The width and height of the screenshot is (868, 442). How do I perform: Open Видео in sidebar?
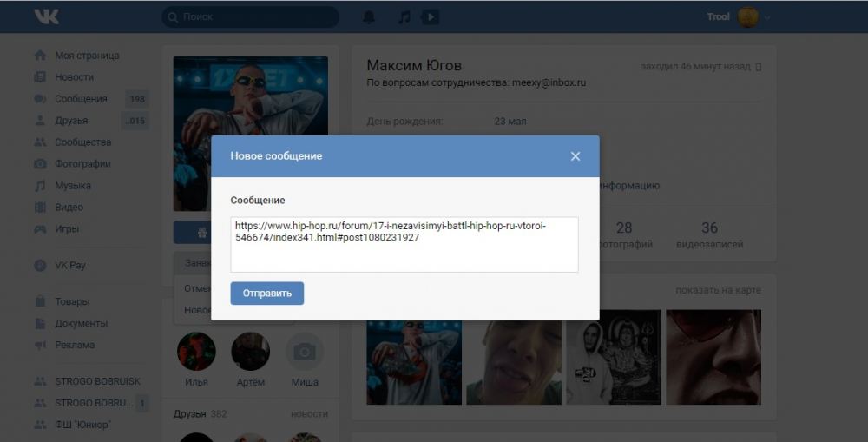click(69, 208)
